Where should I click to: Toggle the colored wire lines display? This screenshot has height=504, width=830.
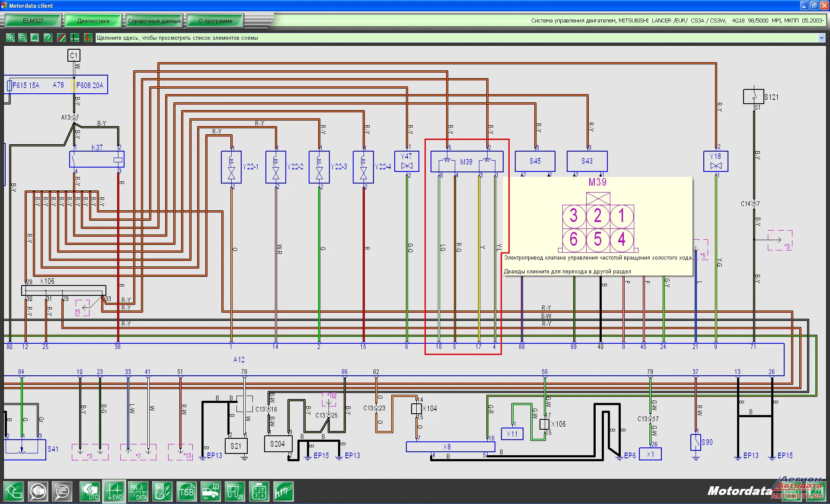61,38
